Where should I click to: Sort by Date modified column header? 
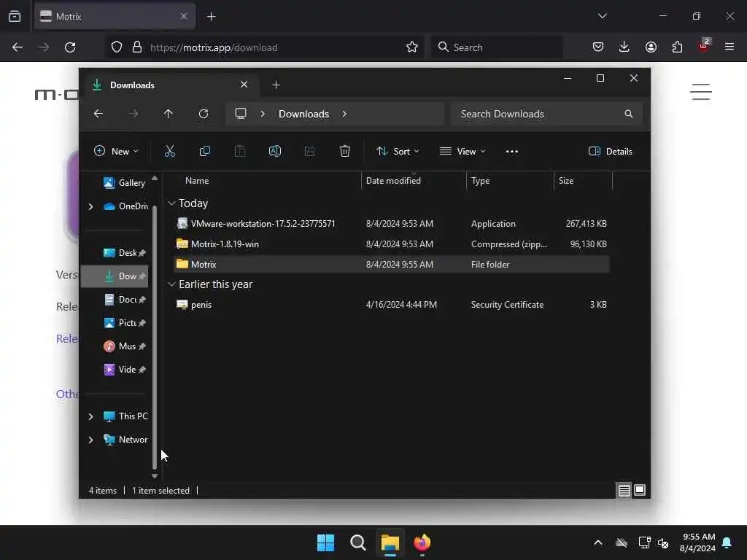[x=393, y=181]
